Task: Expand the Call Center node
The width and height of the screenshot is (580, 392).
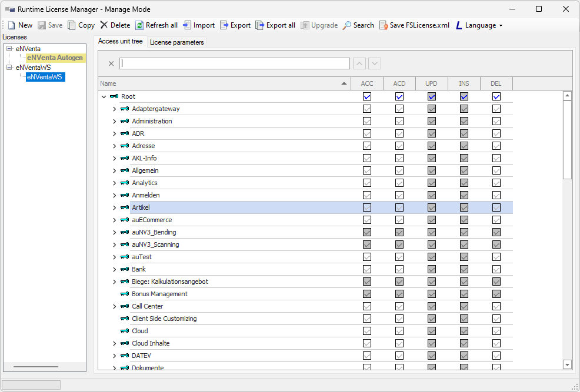Action: pyautogui.click(x=115, y=306)
